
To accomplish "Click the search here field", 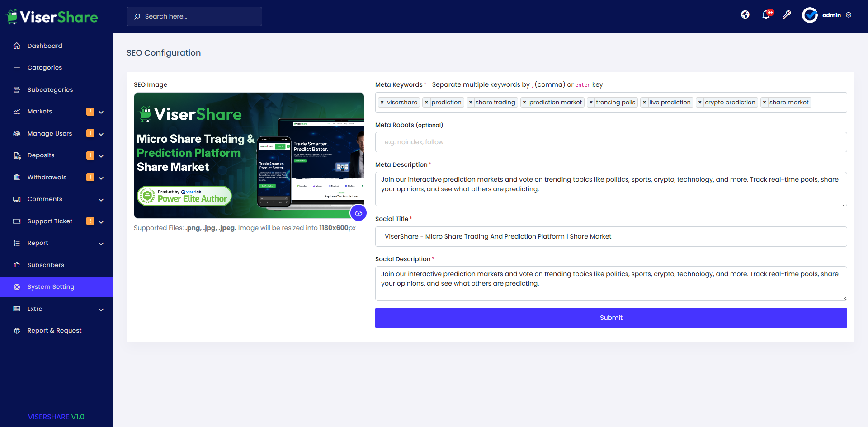I will point(194,16).
